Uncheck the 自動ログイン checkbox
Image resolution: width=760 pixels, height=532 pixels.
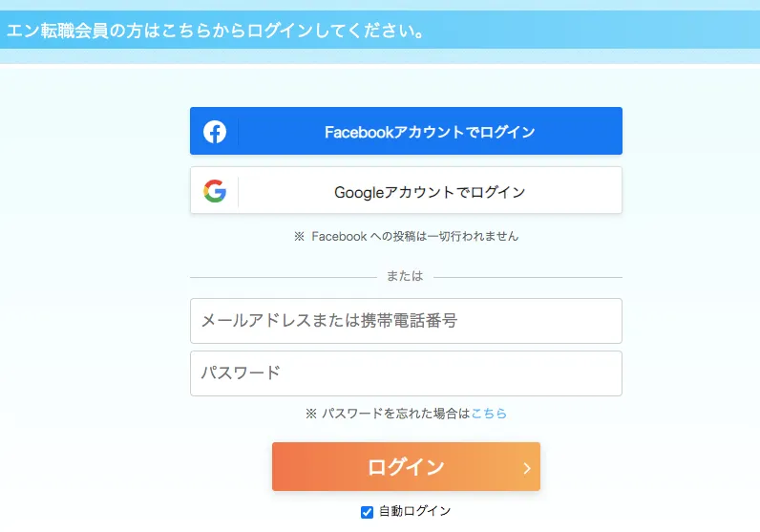coord(367,512)
